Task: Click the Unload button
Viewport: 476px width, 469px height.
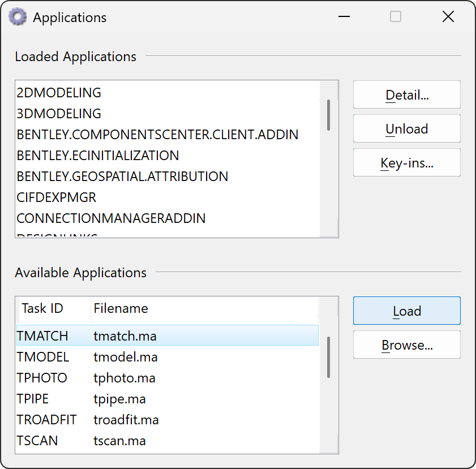Action: pyautogui.click(x=407, y=128)
